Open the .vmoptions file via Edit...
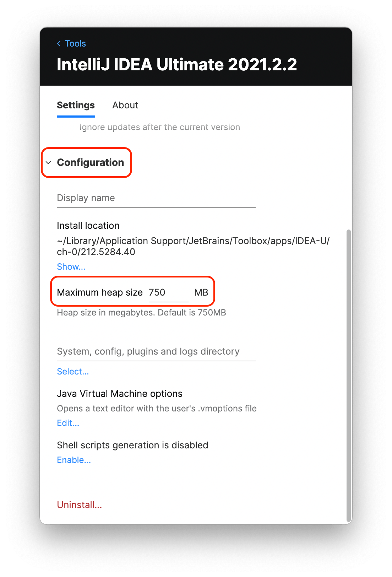The height and width of the screenshot is (577, 392). tap(68, 423)
